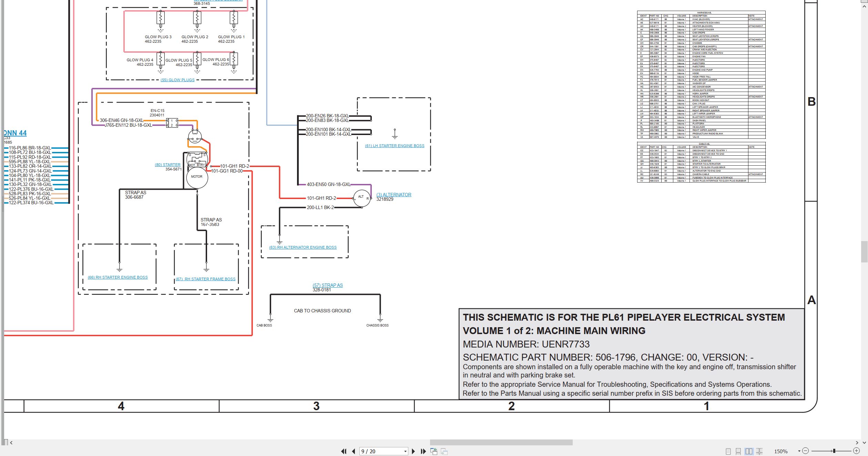Click the vertical scrollbar down arrow
The width and height of the screenshot is (868, 456).
click(x=864, y=443)
